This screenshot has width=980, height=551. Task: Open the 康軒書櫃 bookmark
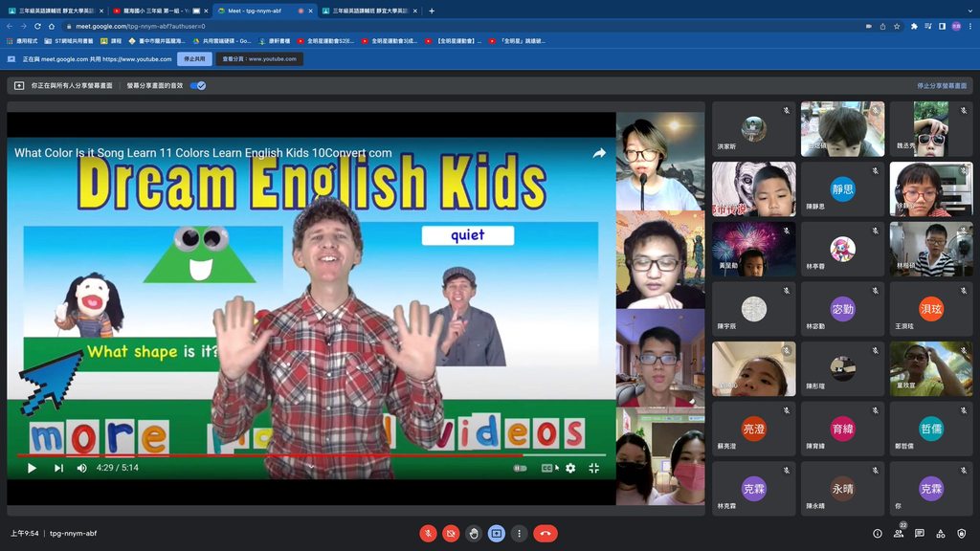click(x=275, y=41)
